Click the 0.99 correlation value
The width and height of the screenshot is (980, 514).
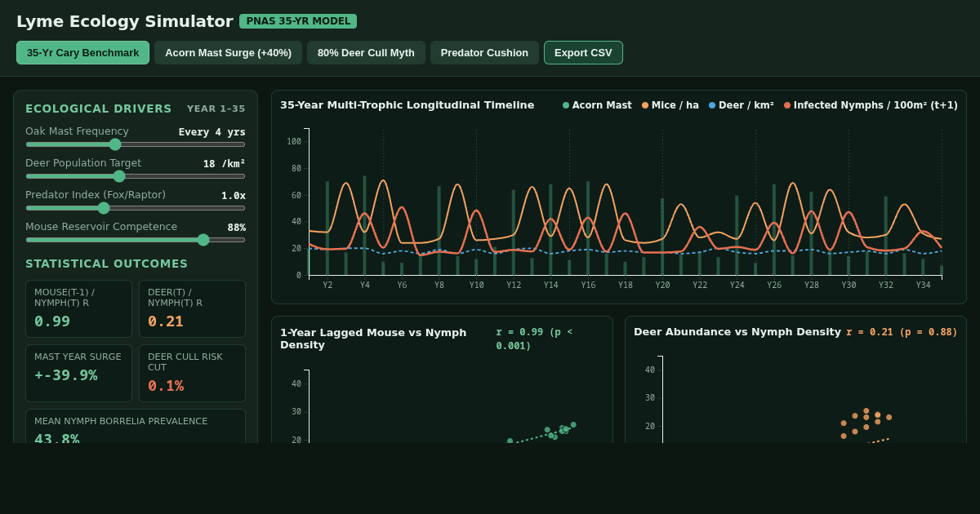(x=52, y=321)
